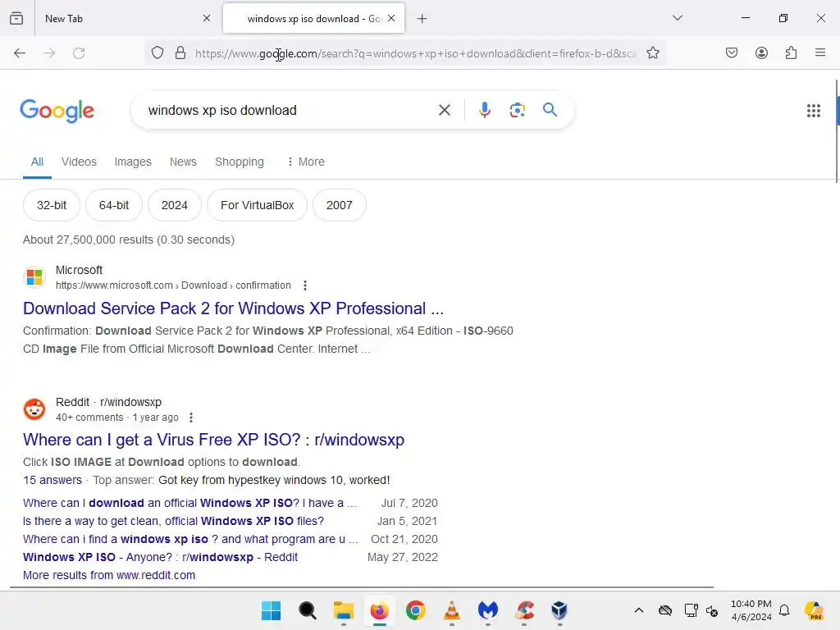The width and height of the screenshot is (840, 630).
Task: Click the Firefox View icon
Action: coord(16,18)
